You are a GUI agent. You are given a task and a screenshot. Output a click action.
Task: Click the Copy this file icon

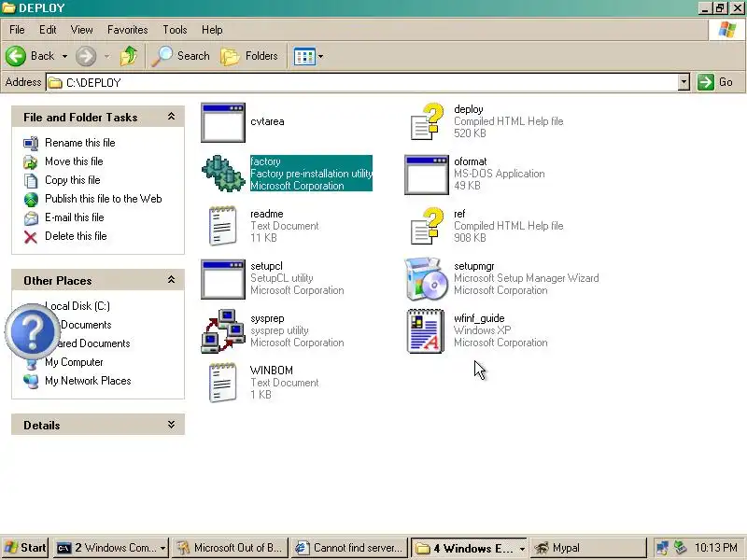coord(31,180)
